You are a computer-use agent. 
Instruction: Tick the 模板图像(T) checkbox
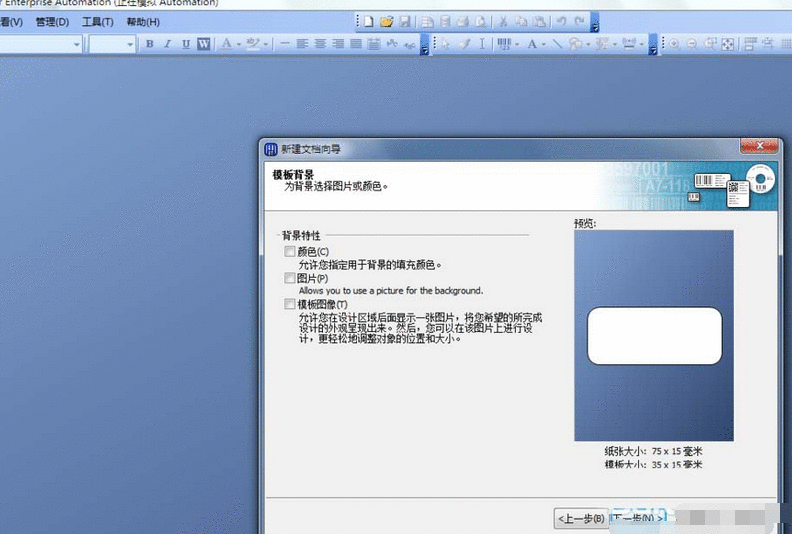click(x=290, y=304)
